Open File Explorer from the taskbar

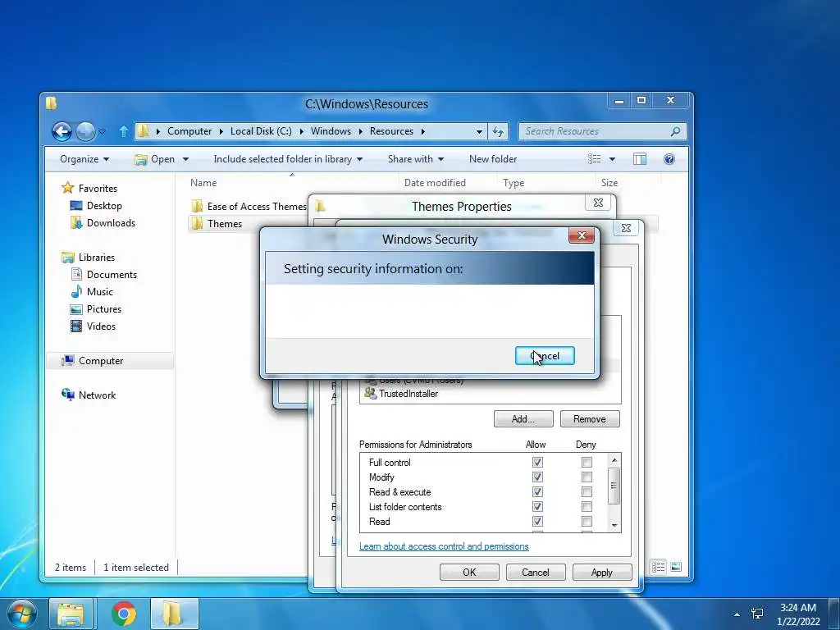pyautogui.click(x=71, y=614)
